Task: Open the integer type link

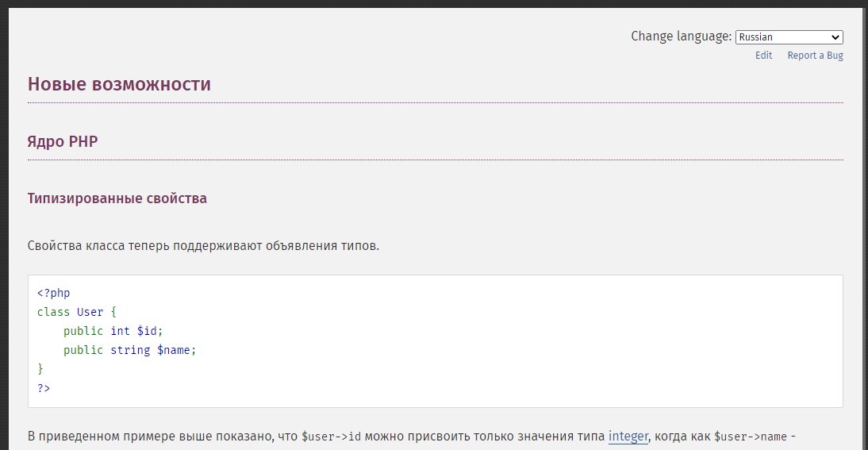Action: pyautogui.click(x=628, y=437)
